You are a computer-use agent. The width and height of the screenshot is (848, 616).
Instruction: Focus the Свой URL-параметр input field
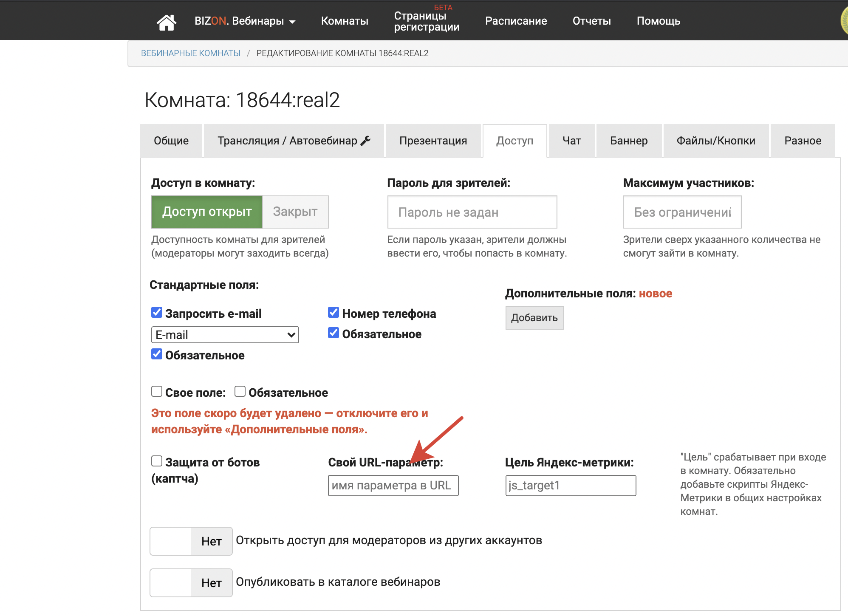click(393, 486)
